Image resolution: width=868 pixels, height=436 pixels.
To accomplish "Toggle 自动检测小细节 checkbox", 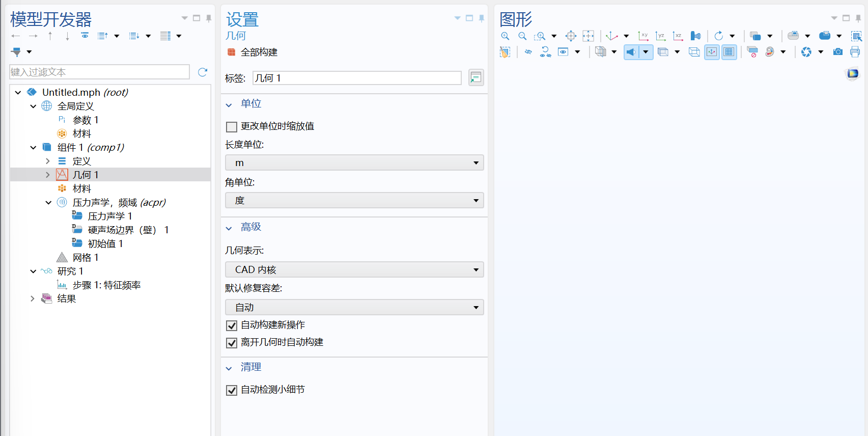I will coord(232,390).
